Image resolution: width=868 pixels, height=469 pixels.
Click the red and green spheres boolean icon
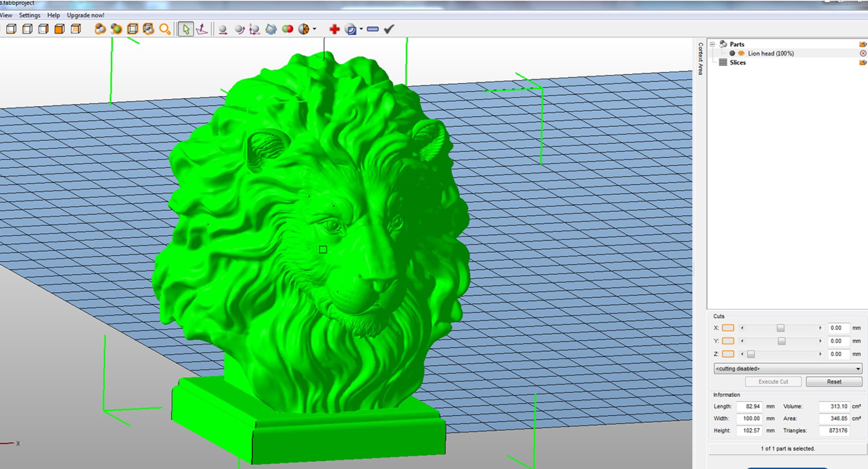coord(288,29)
